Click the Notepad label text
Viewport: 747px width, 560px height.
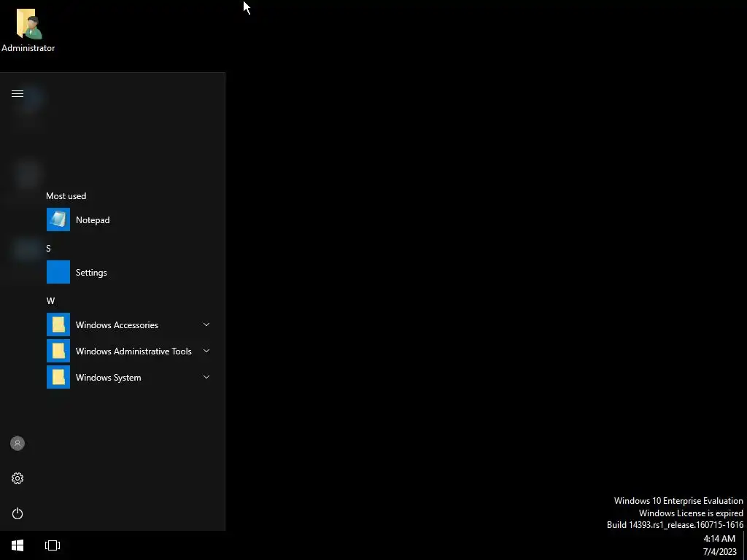click(x=93, y=220)
